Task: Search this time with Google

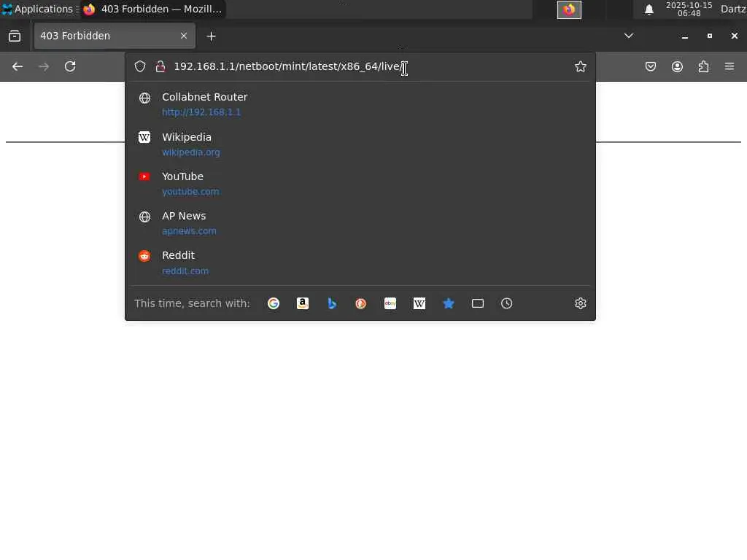Action: coord(274,303)
